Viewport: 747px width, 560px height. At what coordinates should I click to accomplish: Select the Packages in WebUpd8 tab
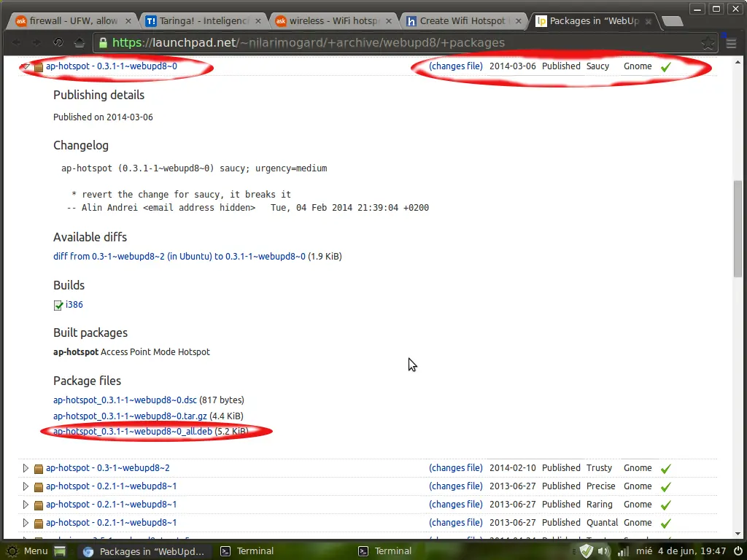coord(594,21)
